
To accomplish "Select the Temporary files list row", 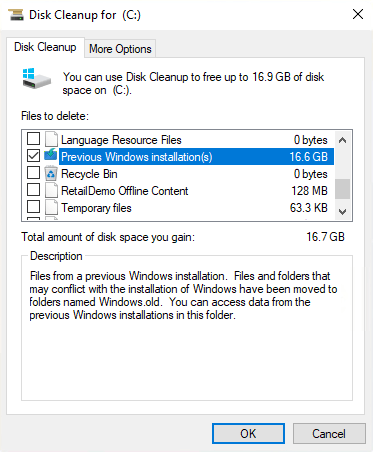I will pyautogui.click(x=180, y=208).
